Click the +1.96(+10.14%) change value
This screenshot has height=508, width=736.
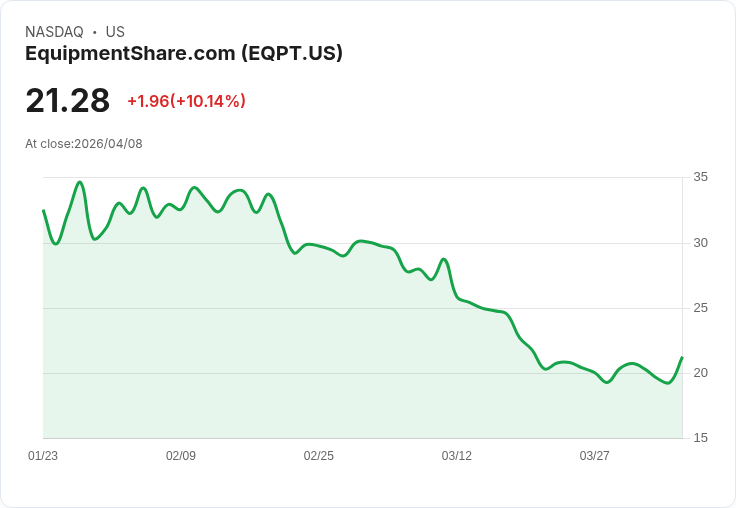[186, 101]
